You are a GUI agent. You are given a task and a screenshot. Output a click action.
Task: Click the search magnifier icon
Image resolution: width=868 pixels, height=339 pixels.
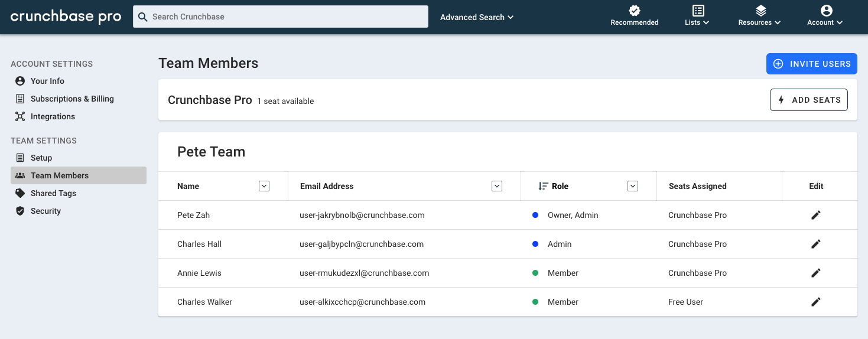click(142, 17)
